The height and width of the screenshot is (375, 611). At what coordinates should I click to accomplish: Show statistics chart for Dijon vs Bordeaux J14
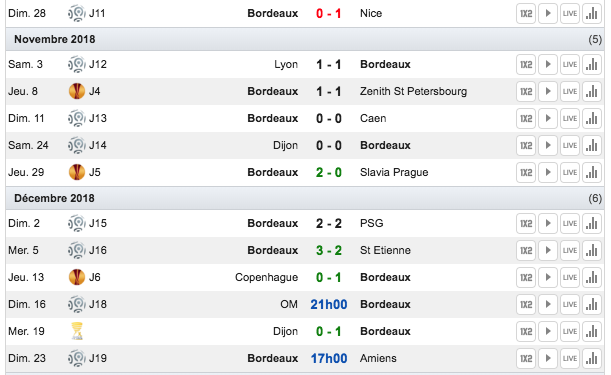point(592,145)
